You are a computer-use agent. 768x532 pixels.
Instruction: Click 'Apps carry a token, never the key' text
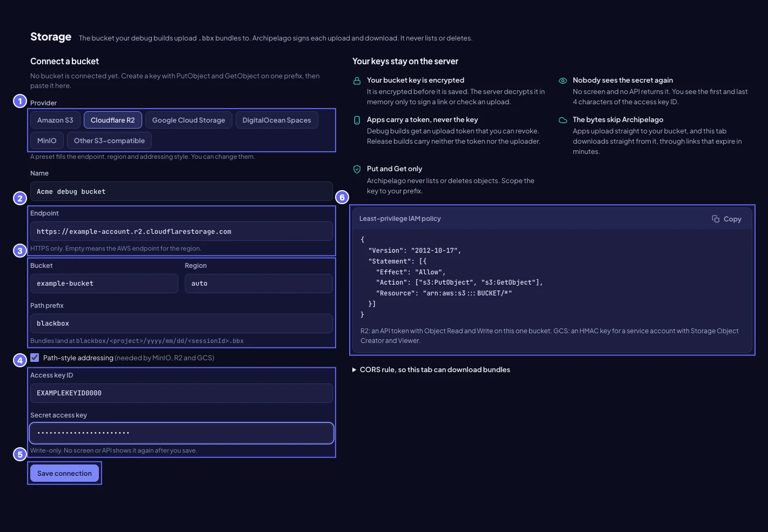click(423, 119)
